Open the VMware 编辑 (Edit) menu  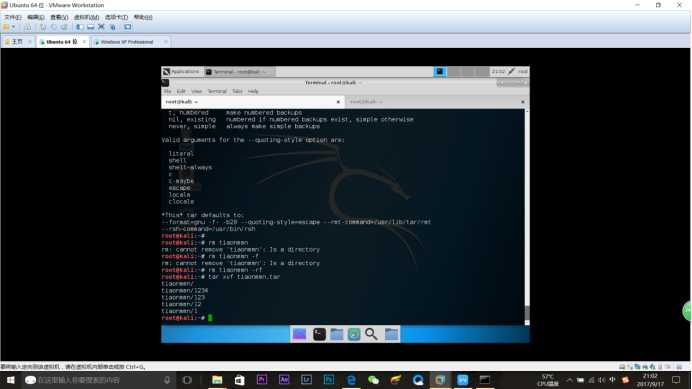pyautogui.click(x=36, y=17)
